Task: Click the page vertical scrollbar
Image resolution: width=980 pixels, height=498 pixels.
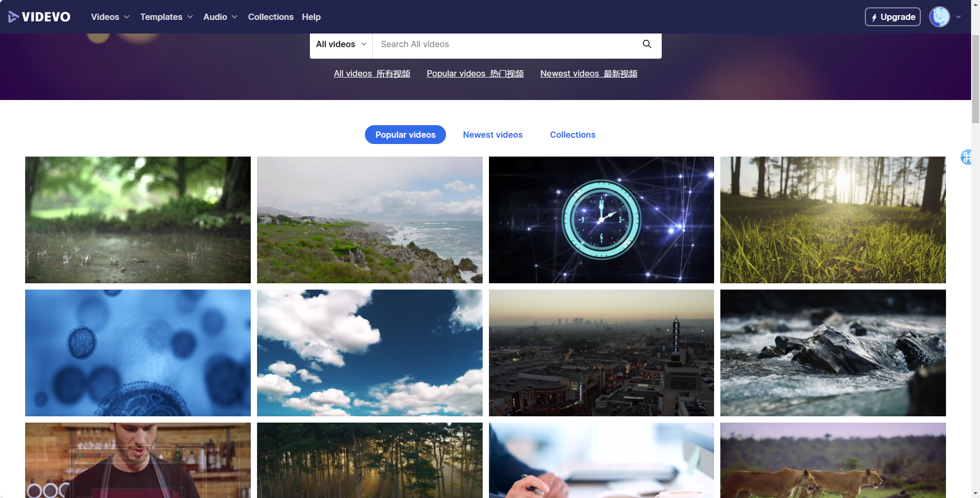Action: pos(975,79)
